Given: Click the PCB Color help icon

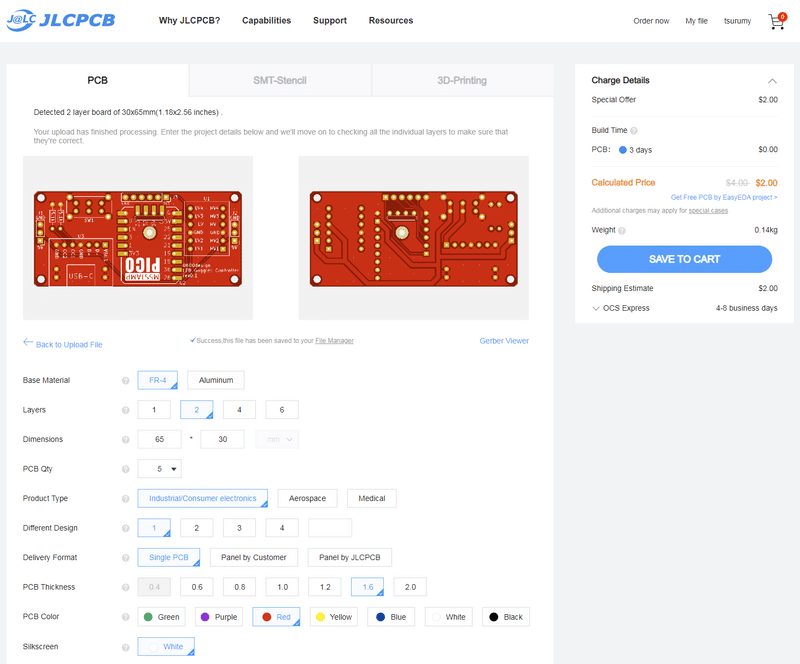Looking at the screenshot, I should pyautogui.click(x=126, y=618).
